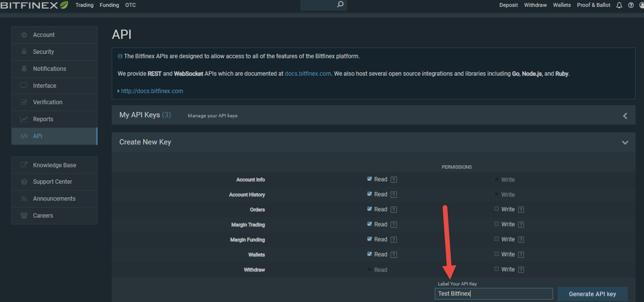Open Verification in sidebar

pyautogui.click(x=55, y=102)
